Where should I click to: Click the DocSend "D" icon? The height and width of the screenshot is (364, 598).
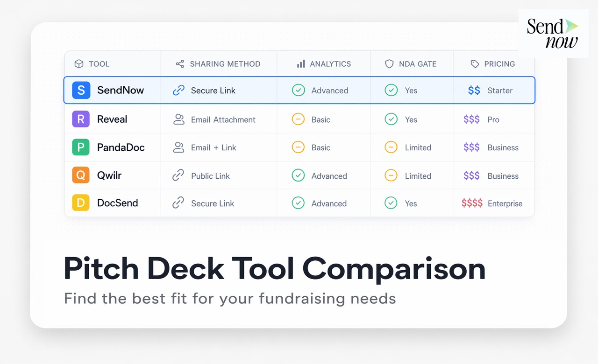coord(81,203)
